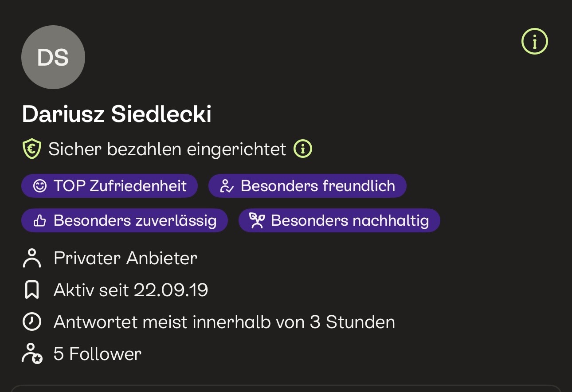Tap the follower star-person icon
The image size is (572, 392).
click(x=32, y=354)
